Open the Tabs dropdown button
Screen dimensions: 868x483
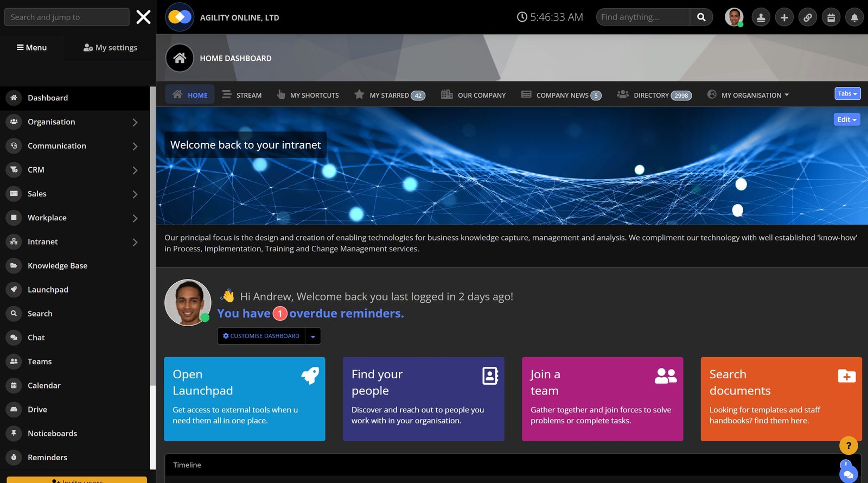click(x=847, y=94)
